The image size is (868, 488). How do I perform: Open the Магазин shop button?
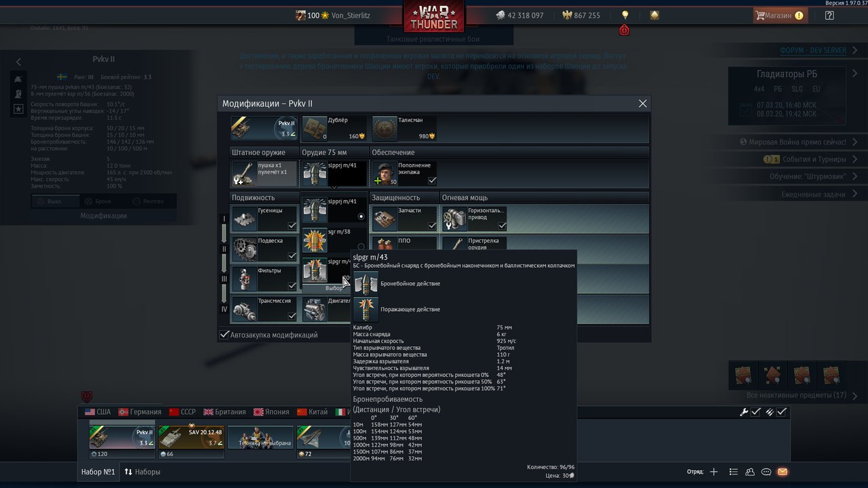tap(780, 15)
